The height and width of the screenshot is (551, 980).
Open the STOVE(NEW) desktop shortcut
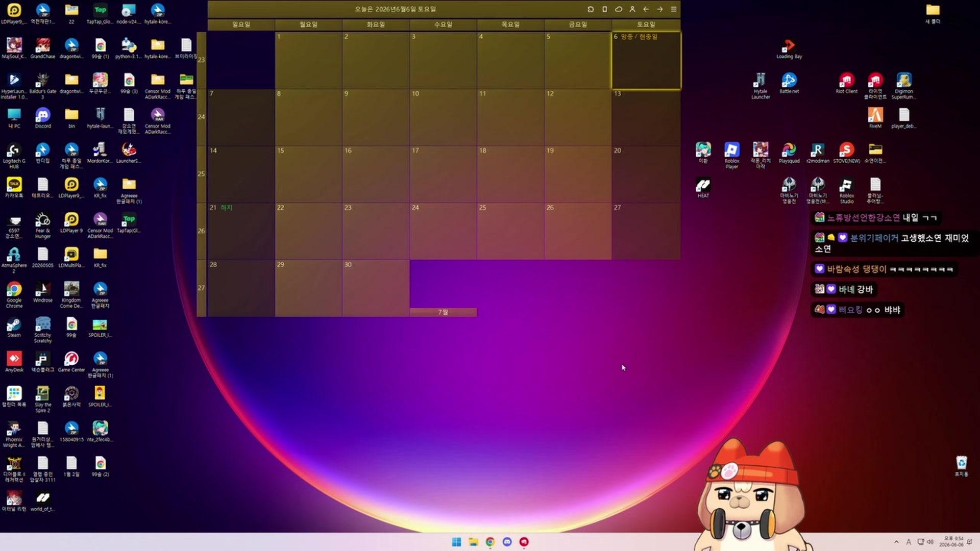tap(847, 153)
